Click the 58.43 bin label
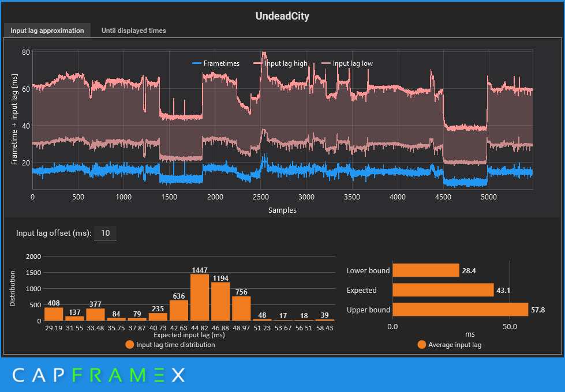 pyautogui.click(x=325, y=328)
